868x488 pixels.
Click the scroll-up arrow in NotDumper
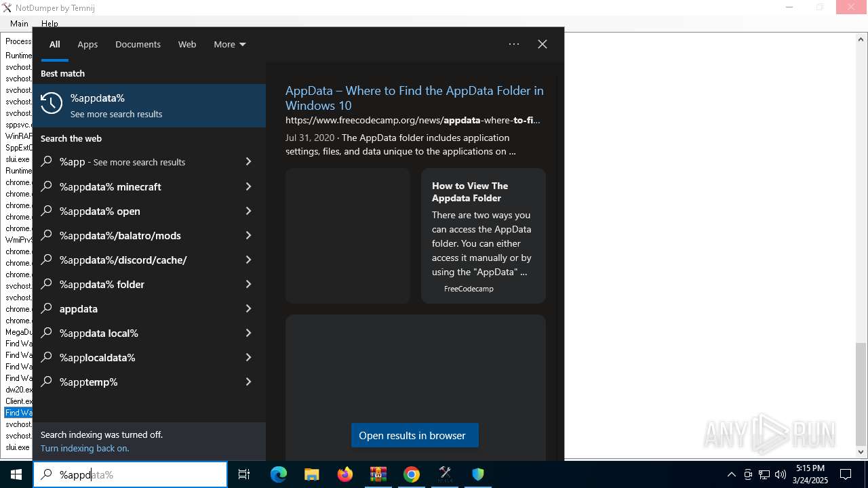[861, 39]
